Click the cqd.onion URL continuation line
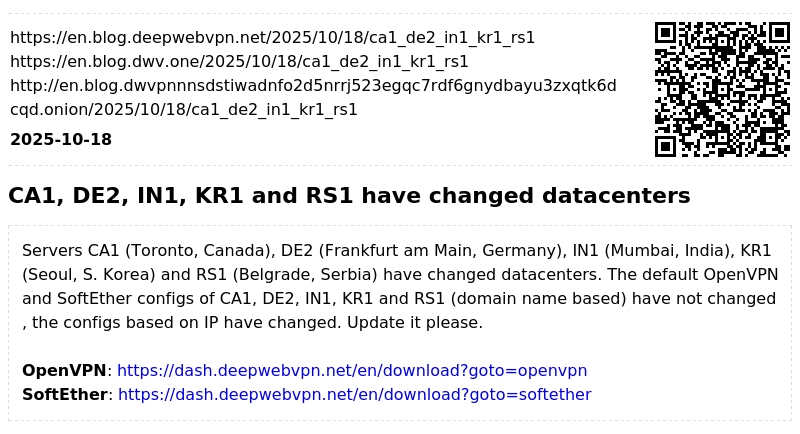 tap(184, 110)
